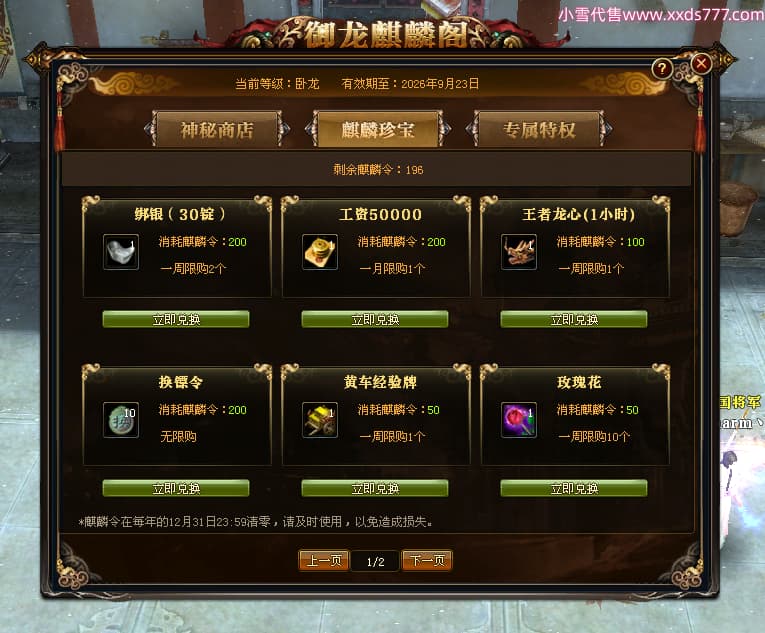Click the green 换镖令 token icon
Screen dimensions: 765x633
click(x=121, y=420)
